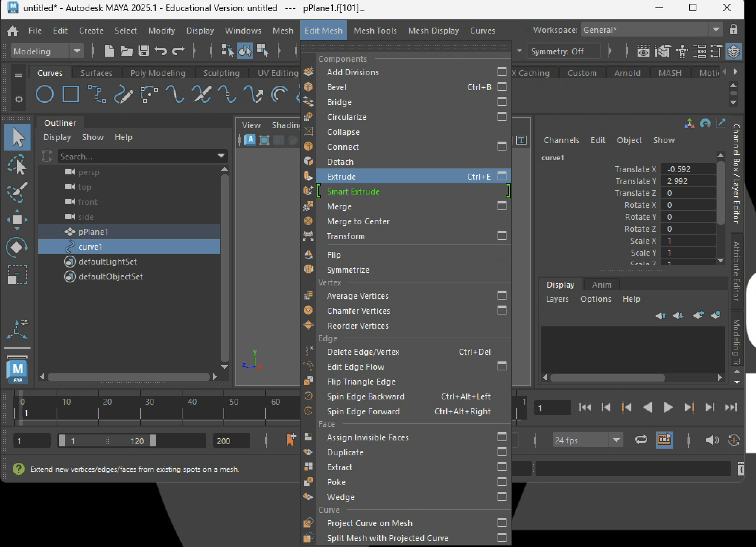Select the NURBS circle shelf icon
The height and width of the screenshot is (547, 756).
pos(44,94)
